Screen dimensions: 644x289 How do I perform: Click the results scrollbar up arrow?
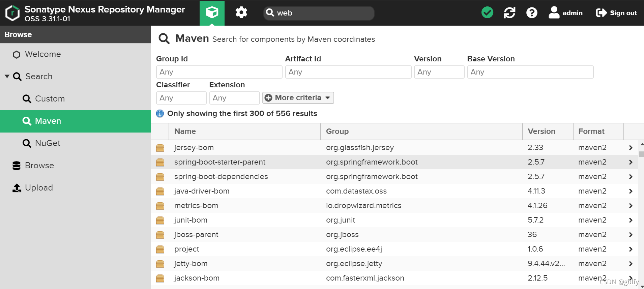[641, 144]
